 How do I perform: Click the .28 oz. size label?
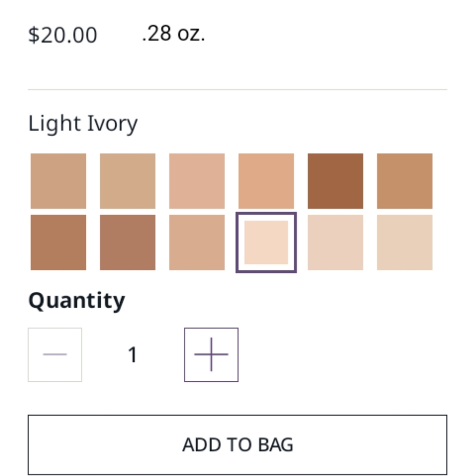tap(173, 34)
